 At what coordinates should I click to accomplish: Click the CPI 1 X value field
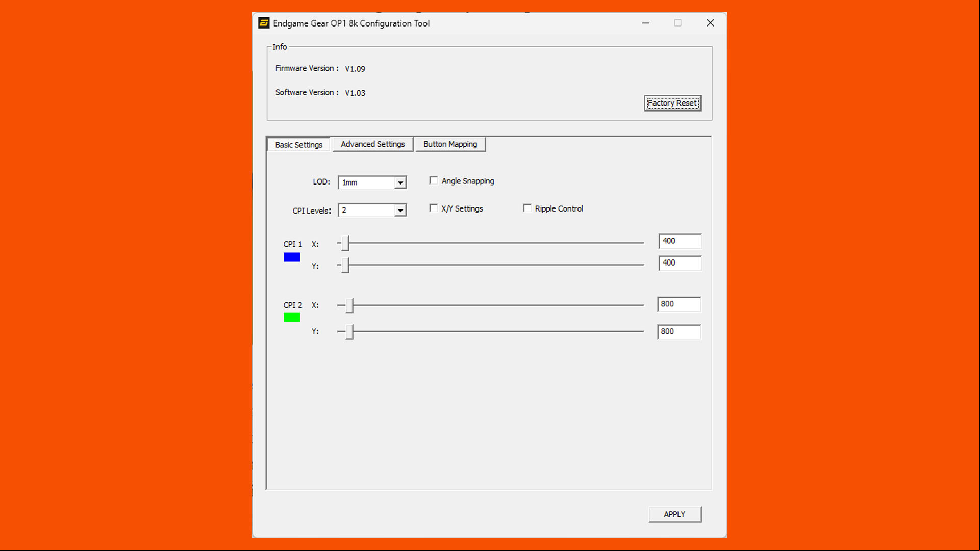tap(680, 241)
